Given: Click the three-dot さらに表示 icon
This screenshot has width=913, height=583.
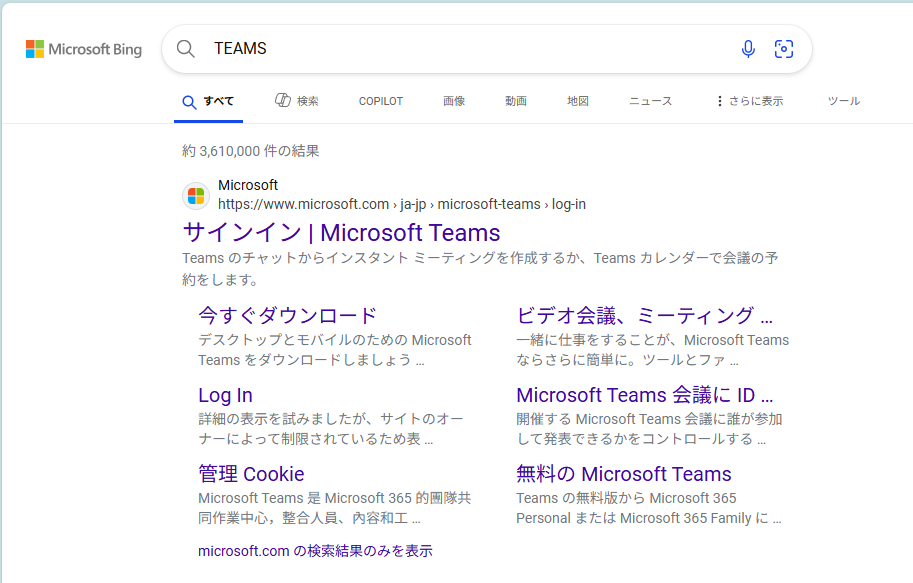Looking at the screenshot, I should 720,101.
